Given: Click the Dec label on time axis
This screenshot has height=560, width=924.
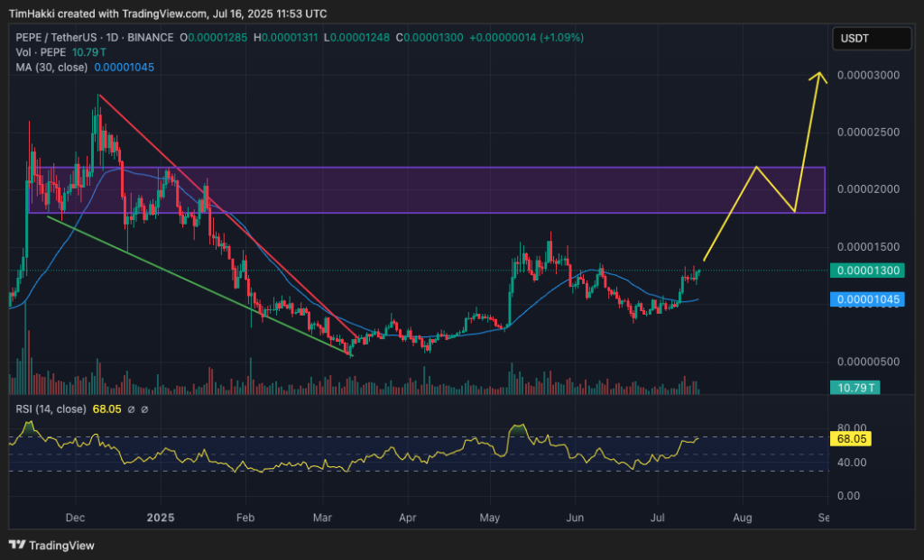Looking at the screenshot, I should point(76,518).
